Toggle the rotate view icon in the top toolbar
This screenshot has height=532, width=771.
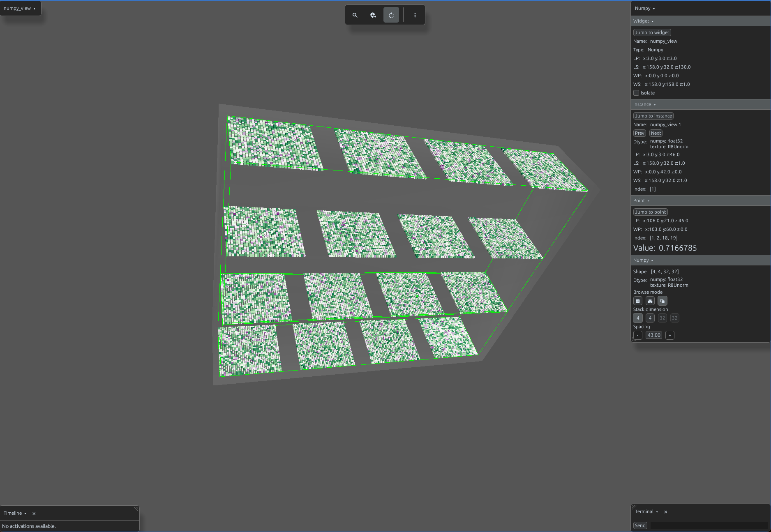391,15
